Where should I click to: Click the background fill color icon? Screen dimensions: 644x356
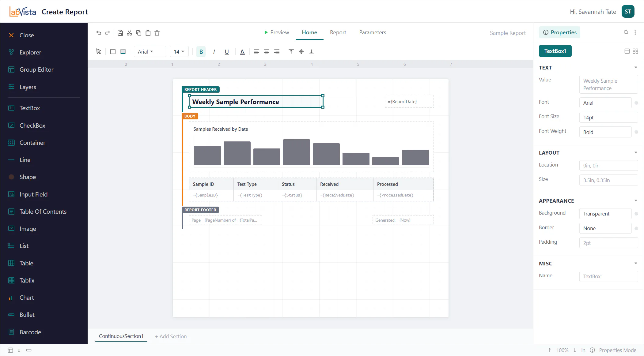pyautogui.click(x=123, y=51)
